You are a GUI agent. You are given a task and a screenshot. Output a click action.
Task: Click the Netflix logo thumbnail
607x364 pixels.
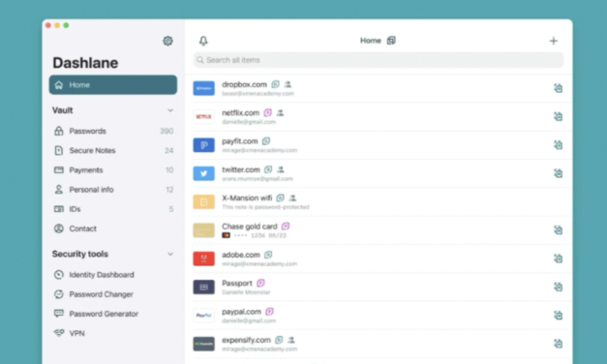(204, 116)
